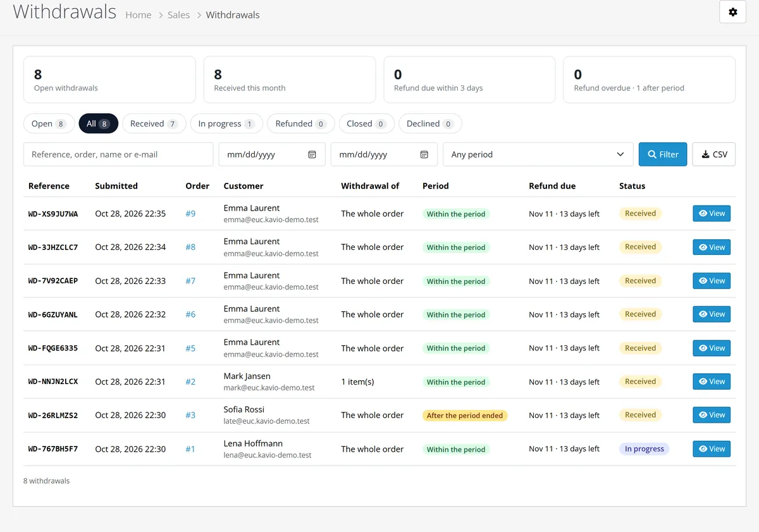759x532 pixels.
Task: View withdrawal WD-3JHZCLC7
Action: (712, 247)
